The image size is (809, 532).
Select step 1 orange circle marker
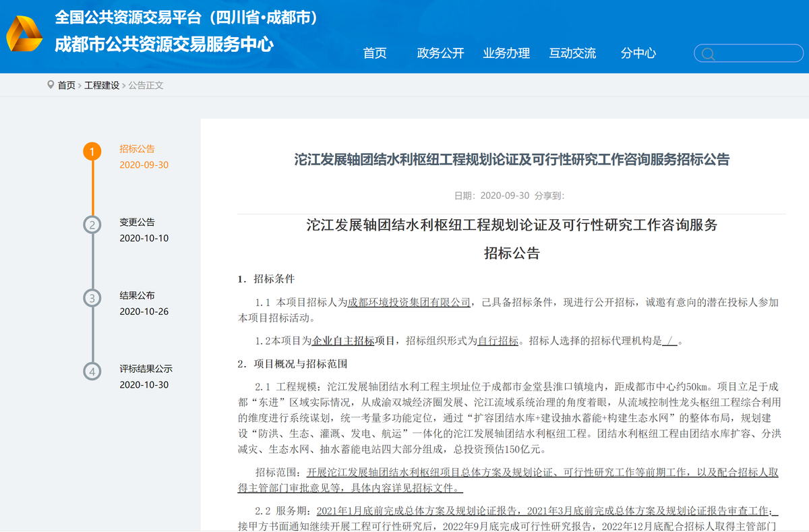click(92, 151)
